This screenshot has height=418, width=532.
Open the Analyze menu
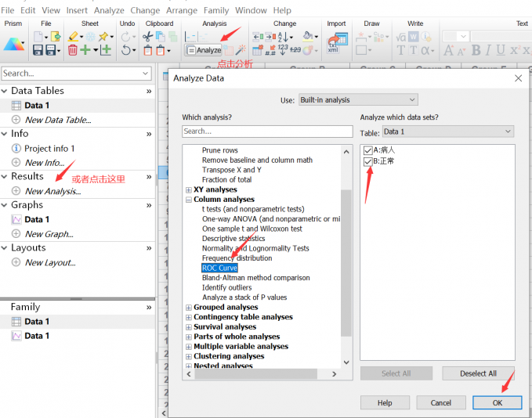[109, 10]
